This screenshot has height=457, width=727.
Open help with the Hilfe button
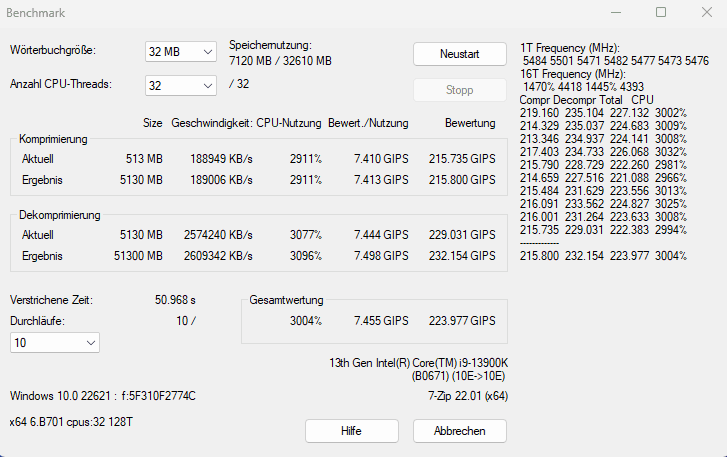[x=351, y=431]
